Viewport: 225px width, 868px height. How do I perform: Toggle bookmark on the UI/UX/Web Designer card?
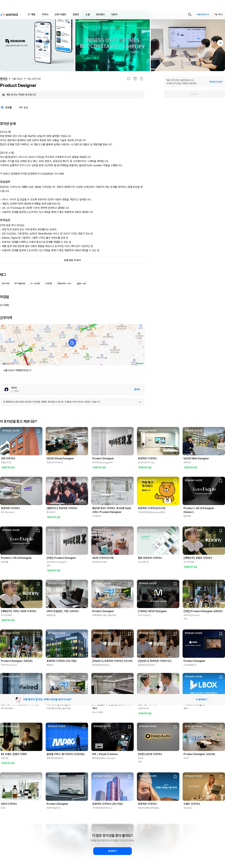tap(221, 431)
